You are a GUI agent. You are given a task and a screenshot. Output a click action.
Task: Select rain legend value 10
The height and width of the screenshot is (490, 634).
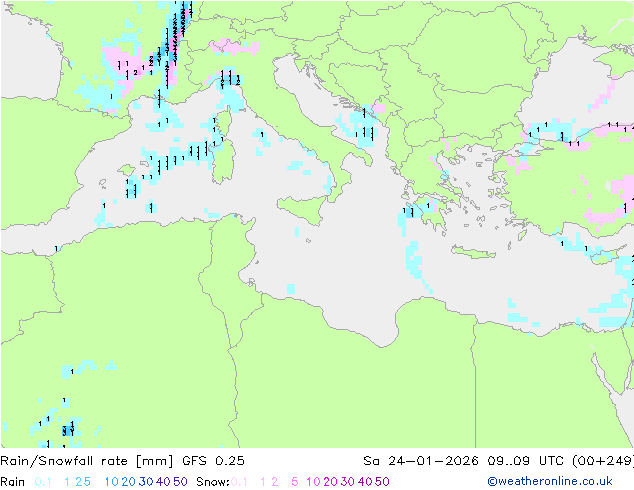tap(111, 482)
